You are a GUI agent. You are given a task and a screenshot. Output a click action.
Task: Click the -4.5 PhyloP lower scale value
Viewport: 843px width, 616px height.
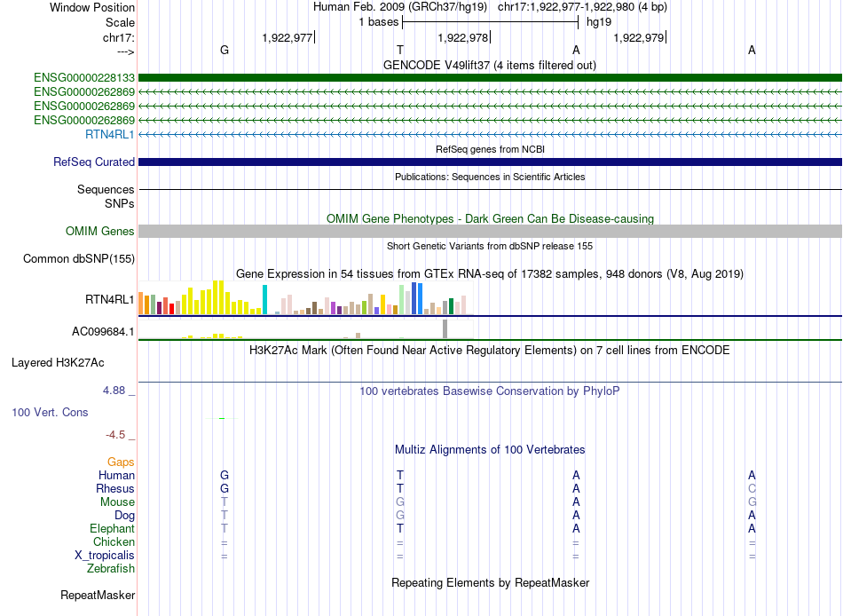[115, 435]
